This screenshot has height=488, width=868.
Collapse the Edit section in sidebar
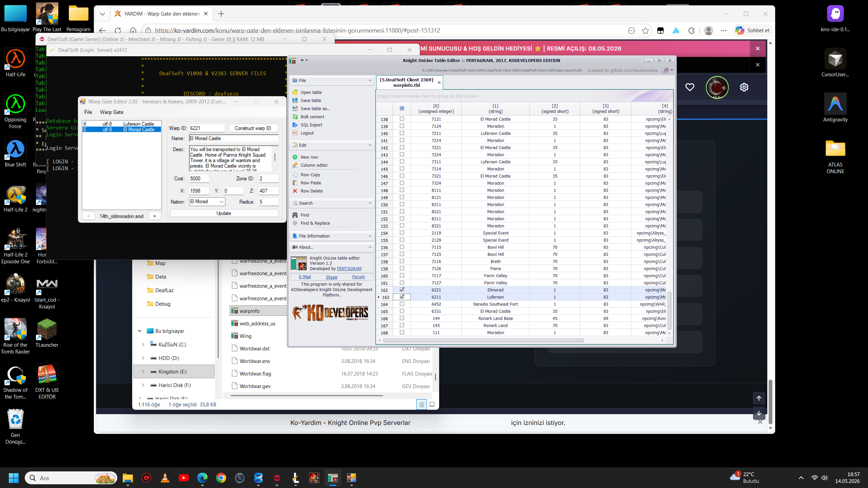coord(370,145)
